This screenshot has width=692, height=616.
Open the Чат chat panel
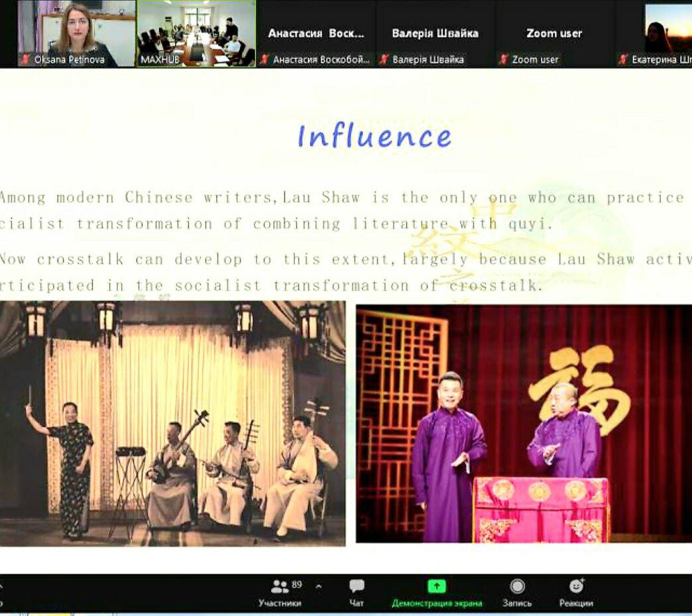tap(357, 593)
